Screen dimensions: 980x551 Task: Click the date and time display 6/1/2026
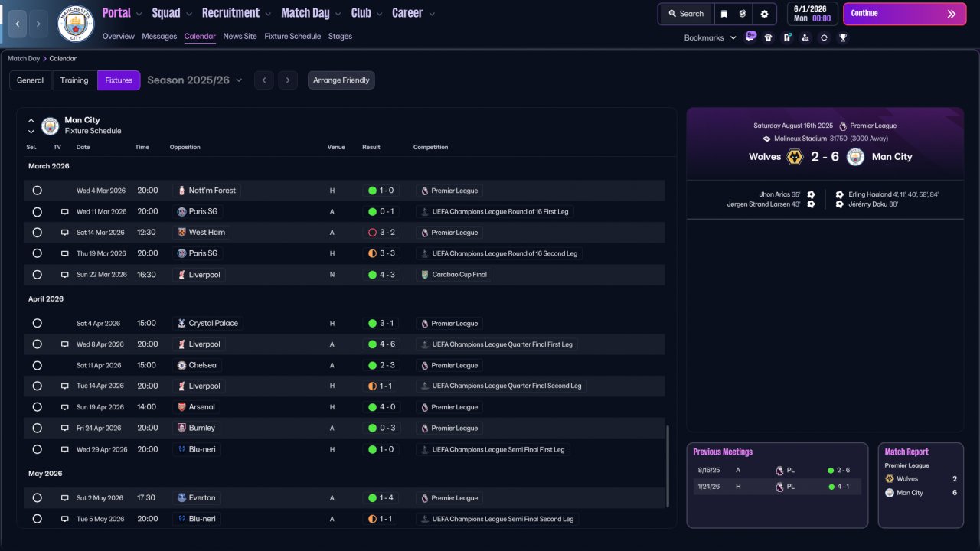(812, 14)
